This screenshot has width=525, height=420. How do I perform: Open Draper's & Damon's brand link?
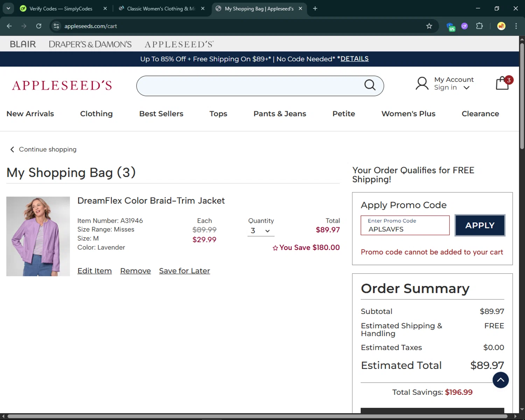coord(90,44)
